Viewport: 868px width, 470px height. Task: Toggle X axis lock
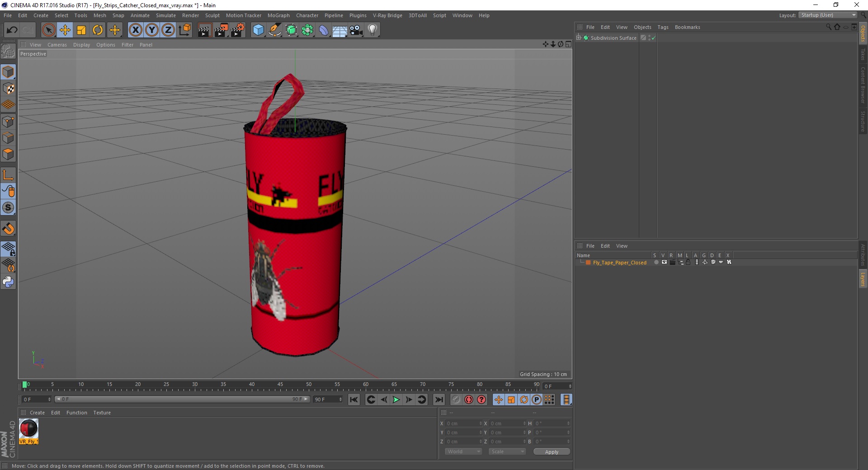(x=135, y=30)
